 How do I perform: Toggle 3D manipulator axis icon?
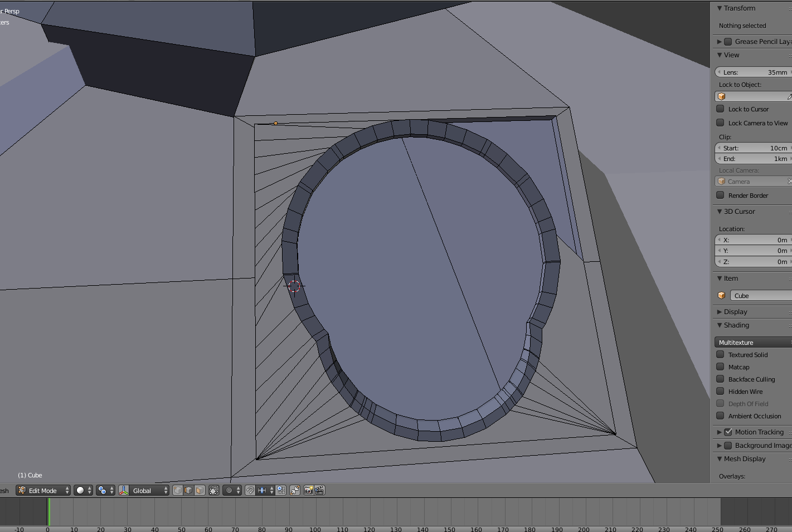(x=124, y=490)
